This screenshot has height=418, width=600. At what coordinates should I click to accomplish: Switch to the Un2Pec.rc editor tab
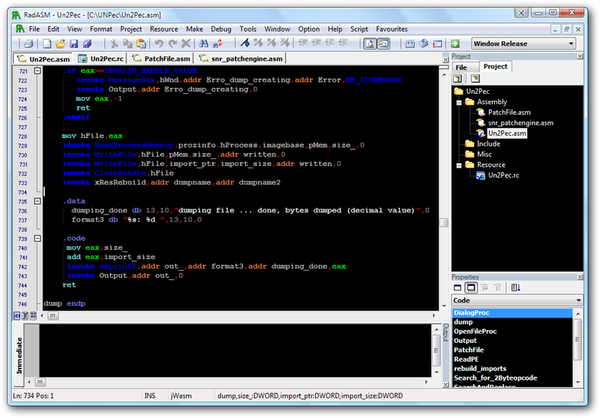click(101, 59)
